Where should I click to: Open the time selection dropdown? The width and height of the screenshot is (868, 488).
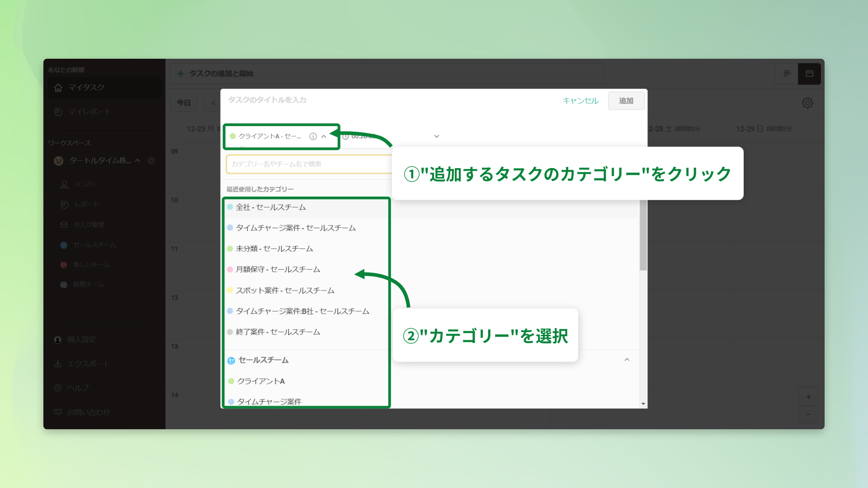[436, 136]
